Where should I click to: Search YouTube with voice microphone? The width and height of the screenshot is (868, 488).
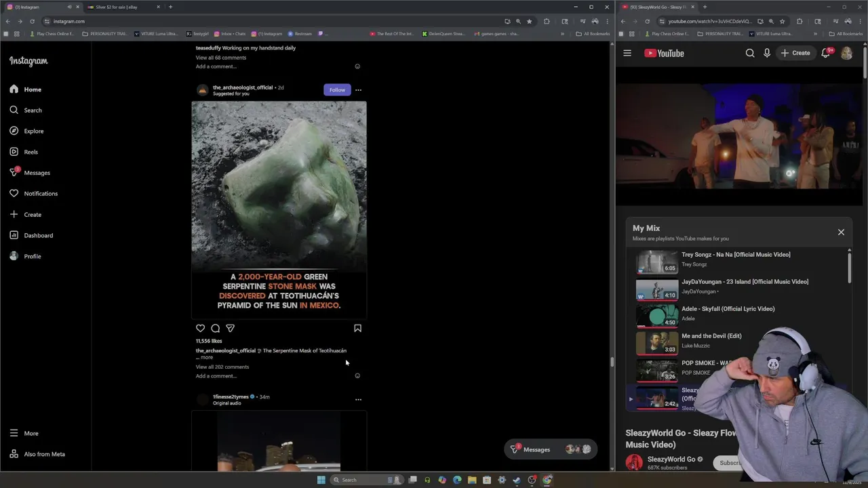point(767,53)
